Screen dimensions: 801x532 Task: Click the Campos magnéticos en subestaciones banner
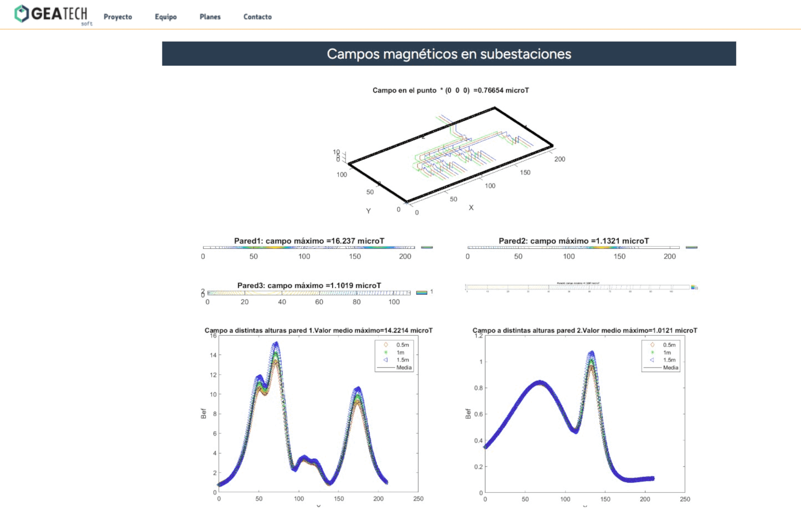click(x=449, y=54)
